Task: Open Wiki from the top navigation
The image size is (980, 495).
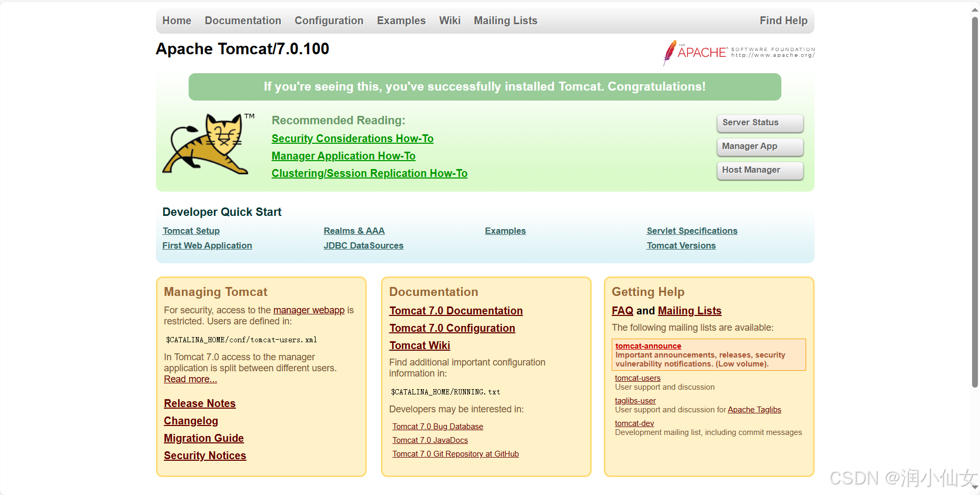Action: click(x=449, y=21)
